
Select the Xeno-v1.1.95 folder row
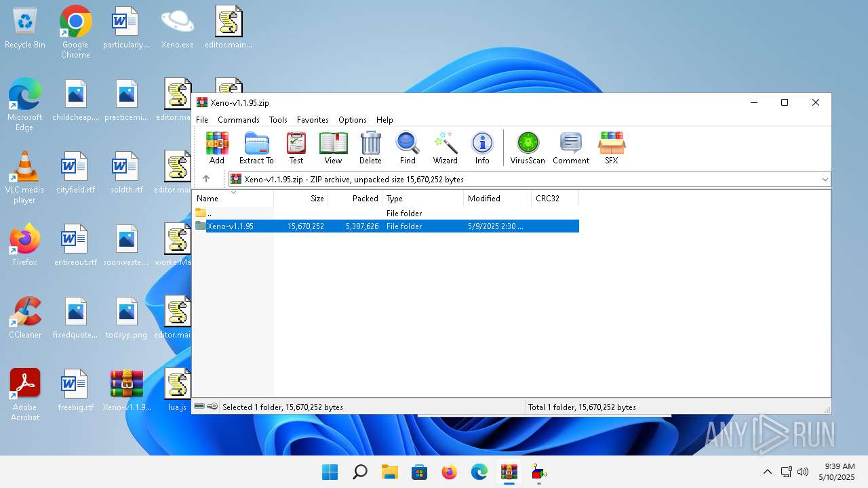point(387,226)
